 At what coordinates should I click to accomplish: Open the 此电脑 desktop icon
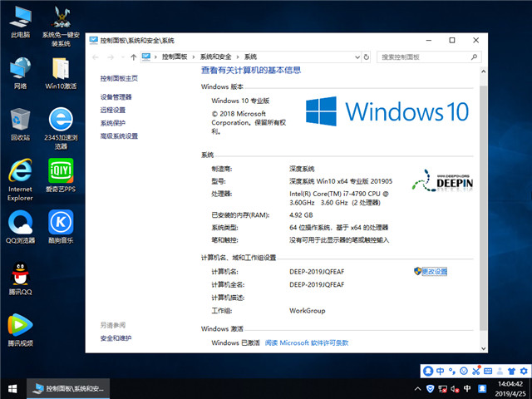click(x=20, y=22)
